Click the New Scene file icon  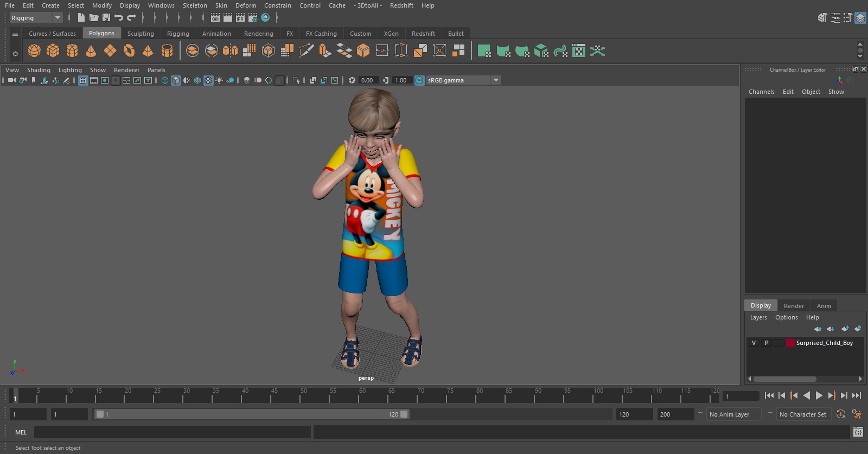coord(81,18)
